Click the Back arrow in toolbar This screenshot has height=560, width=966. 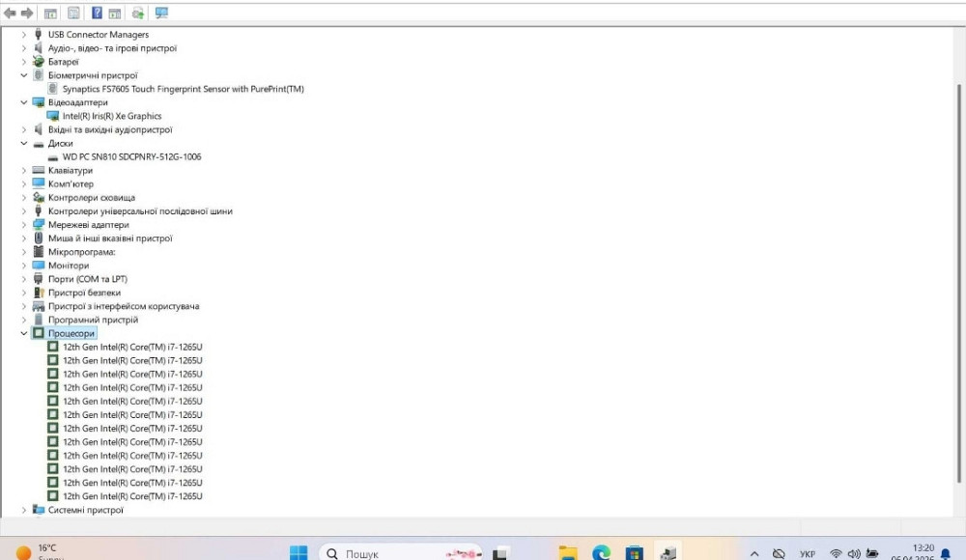(11, 14)
